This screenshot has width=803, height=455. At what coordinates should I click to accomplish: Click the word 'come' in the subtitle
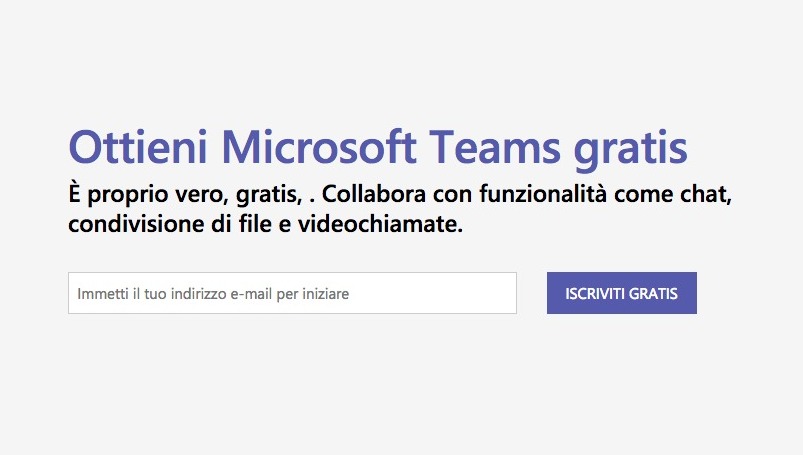[653, 192]
